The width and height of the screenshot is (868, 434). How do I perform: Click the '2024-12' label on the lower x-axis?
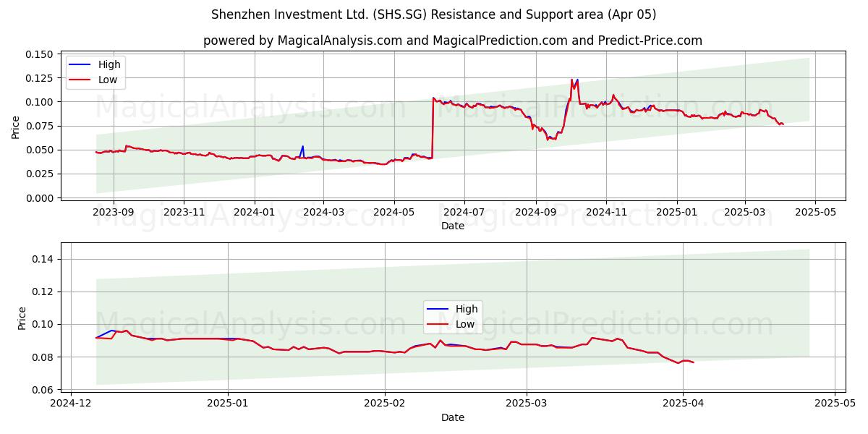[x=71, y=404]
